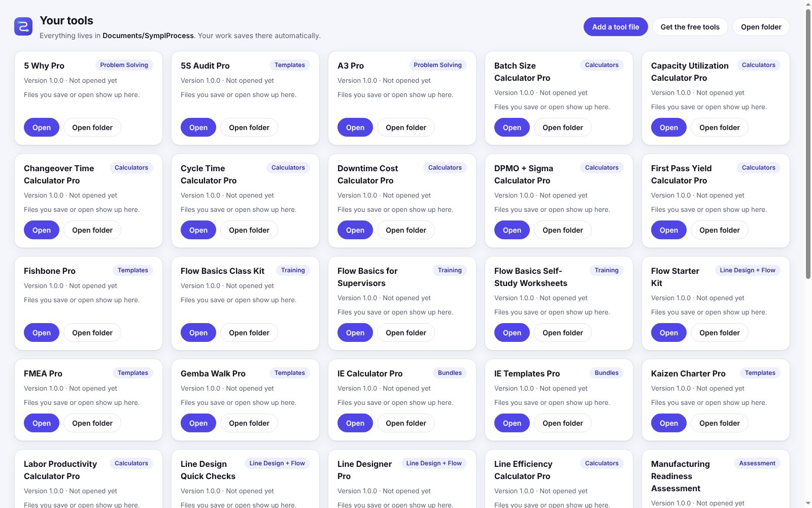Open the Flow Starter Kit
This screenshot has width=812, height=508.
pyautogui.click(x=669, y=333)
